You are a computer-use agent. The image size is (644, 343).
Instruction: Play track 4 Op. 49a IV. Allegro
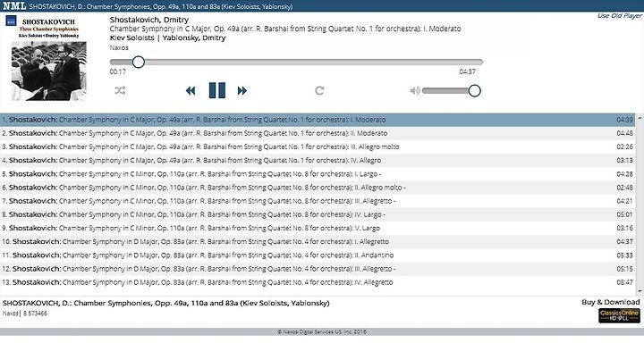pyautogui.click(x=318, y=161)
